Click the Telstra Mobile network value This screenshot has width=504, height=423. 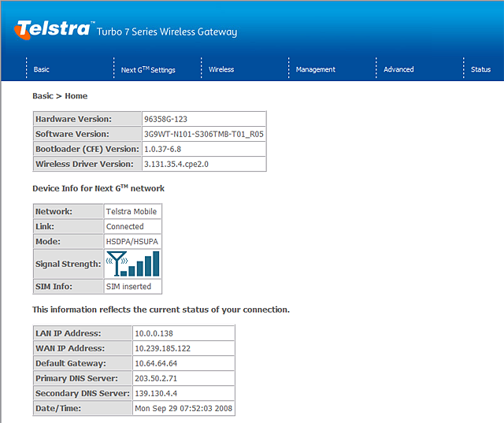coord(132,211)
